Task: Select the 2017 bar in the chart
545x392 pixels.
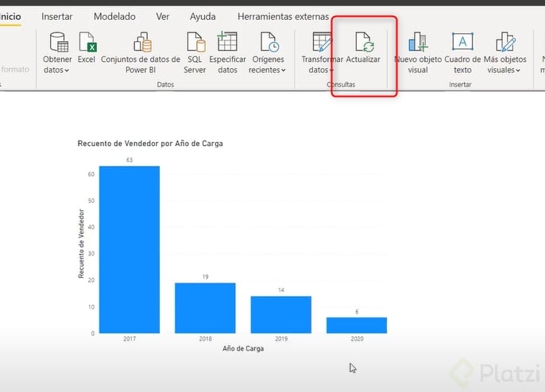Action: coord(129,250)
